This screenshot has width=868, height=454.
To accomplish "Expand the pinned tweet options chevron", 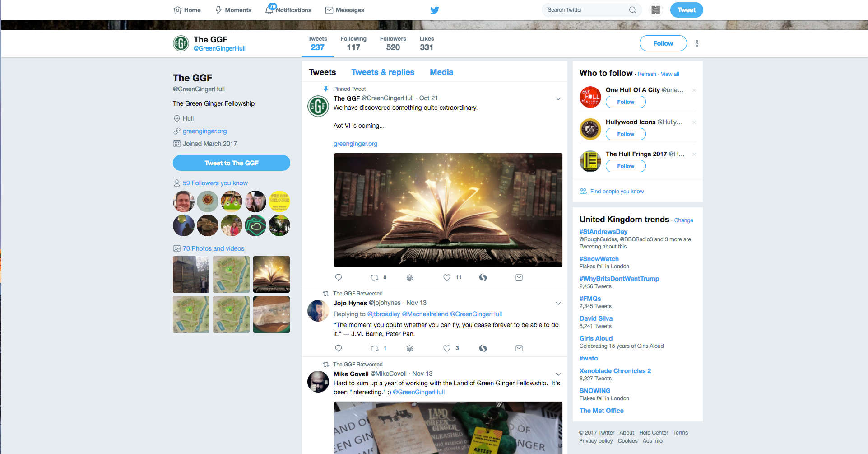I will pyautogui.click(x=558, y=98).
